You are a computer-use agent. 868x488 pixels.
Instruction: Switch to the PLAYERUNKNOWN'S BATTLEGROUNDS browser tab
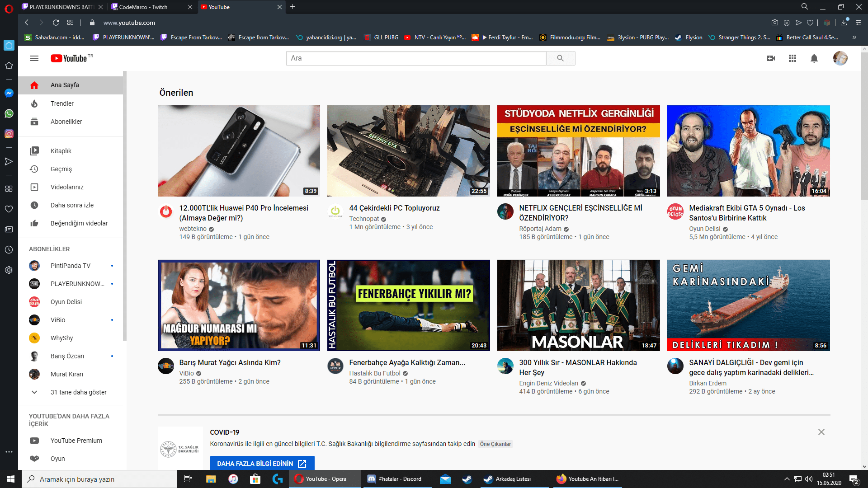pyautogui.click(x=62, y=7)
